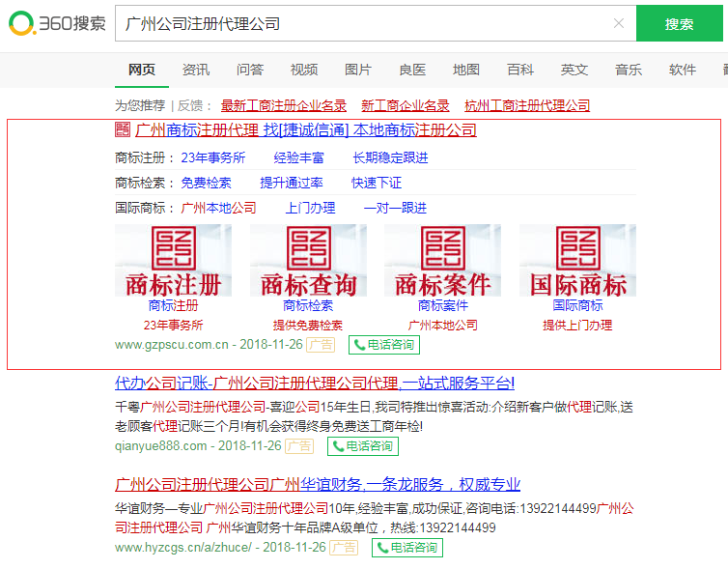Click suggested link 最新工商注册企业名录
The image size is (728, 569).
[284, 105]
